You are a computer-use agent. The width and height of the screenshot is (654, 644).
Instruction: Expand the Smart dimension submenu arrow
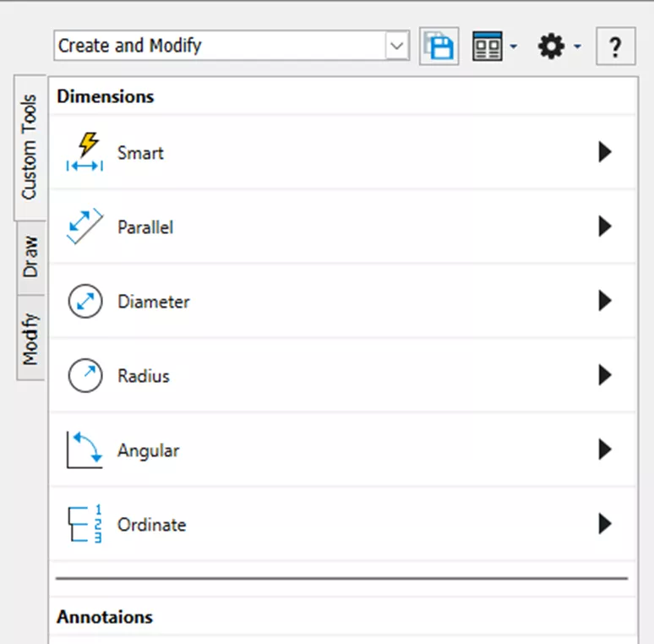tap(604, 153)
